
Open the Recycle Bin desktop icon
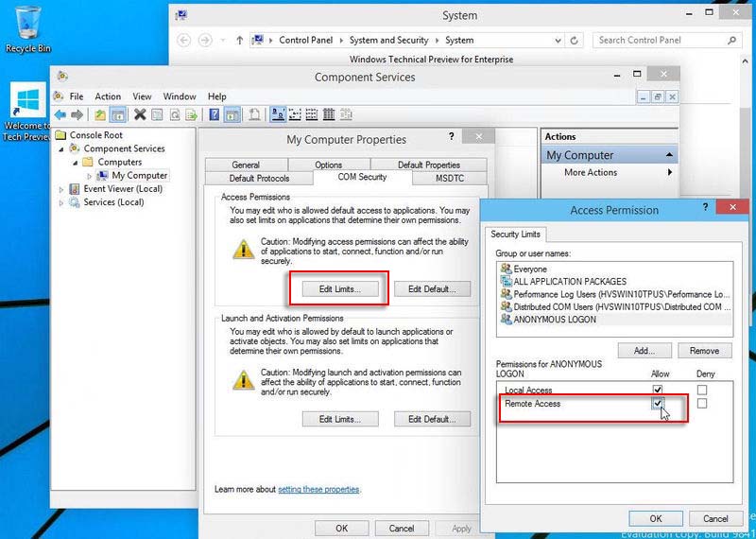click(27, 29)
